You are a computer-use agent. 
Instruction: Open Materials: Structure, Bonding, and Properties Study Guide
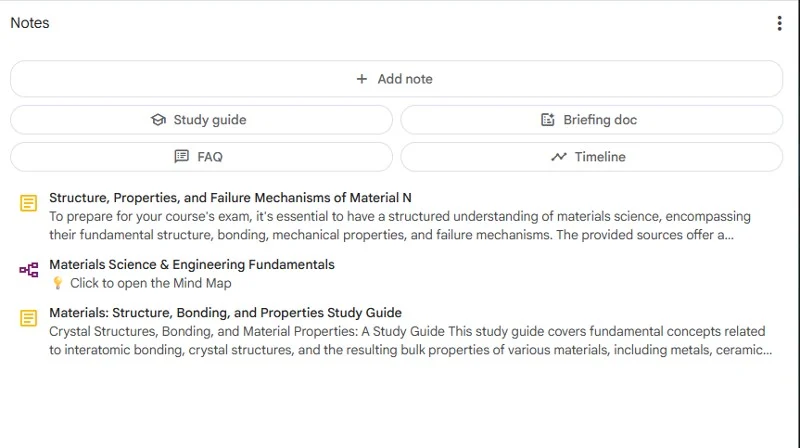tap(226, 312)
